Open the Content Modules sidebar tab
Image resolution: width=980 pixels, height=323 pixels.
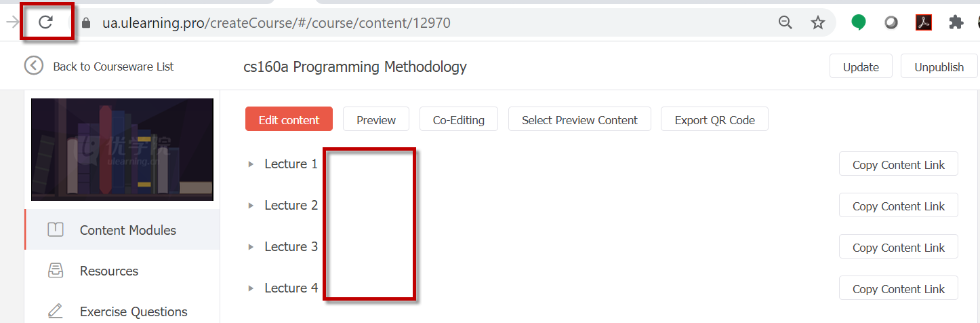pos(122,230)
